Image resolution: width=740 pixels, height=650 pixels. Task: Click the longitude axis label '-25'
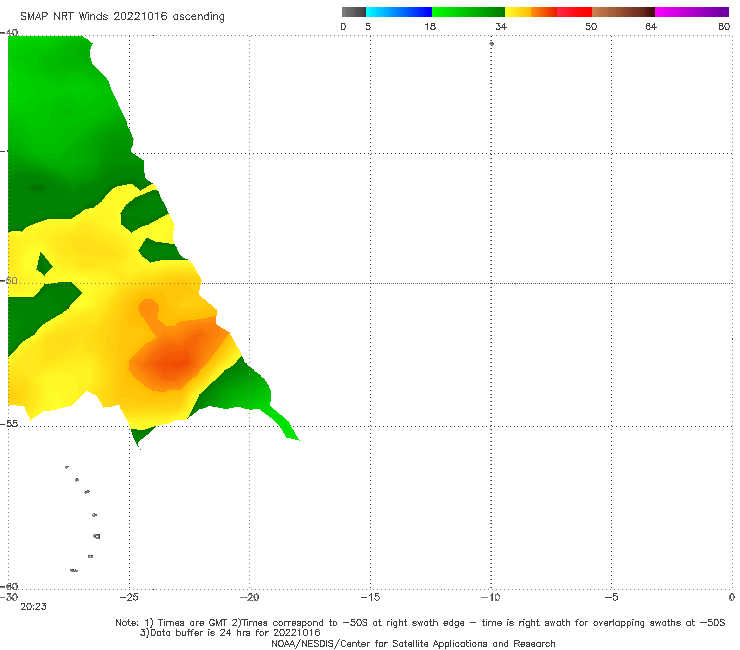coord(129,597)
